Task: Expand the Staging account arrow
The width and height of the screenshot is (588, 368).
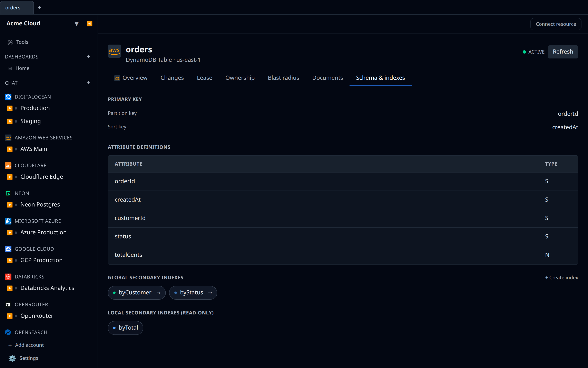Action: [x=10, y=121]
